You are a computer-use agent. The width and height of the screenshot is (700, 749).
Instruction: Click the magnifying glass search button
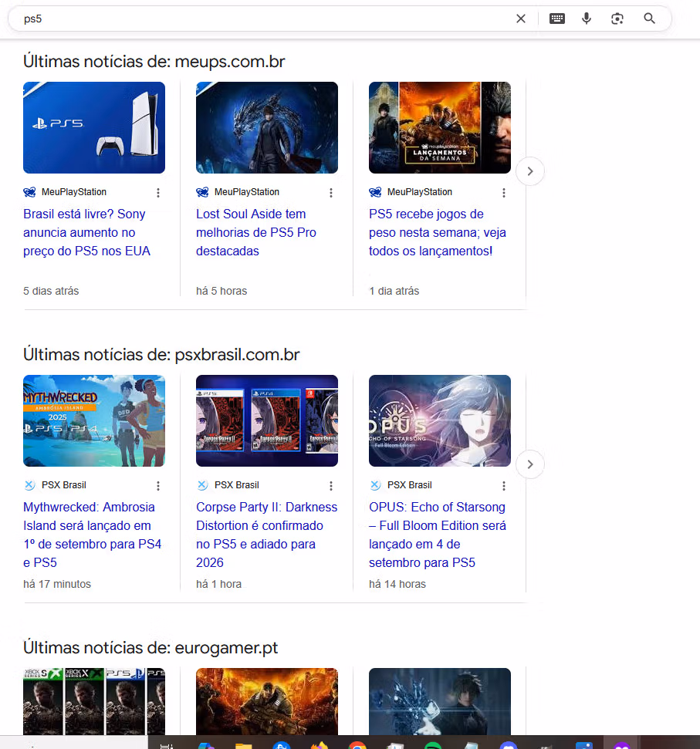(x=649, y=19)
